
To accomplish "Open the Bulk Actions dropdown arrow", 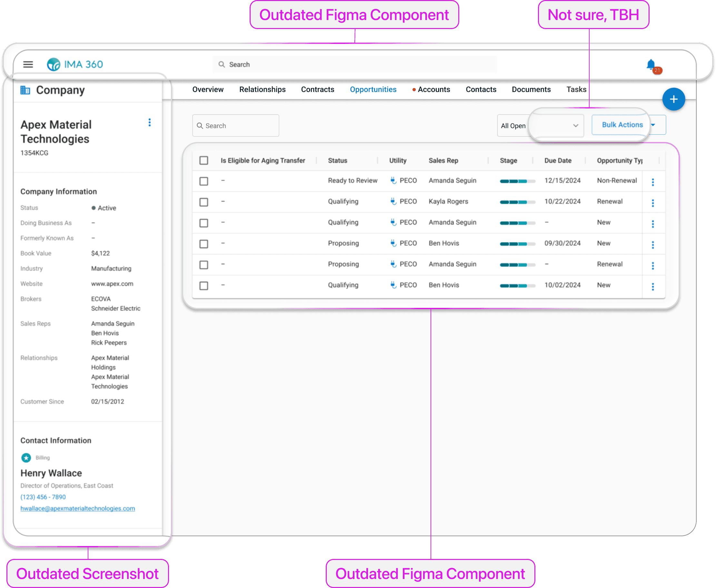I will click(x=653, y=125).
